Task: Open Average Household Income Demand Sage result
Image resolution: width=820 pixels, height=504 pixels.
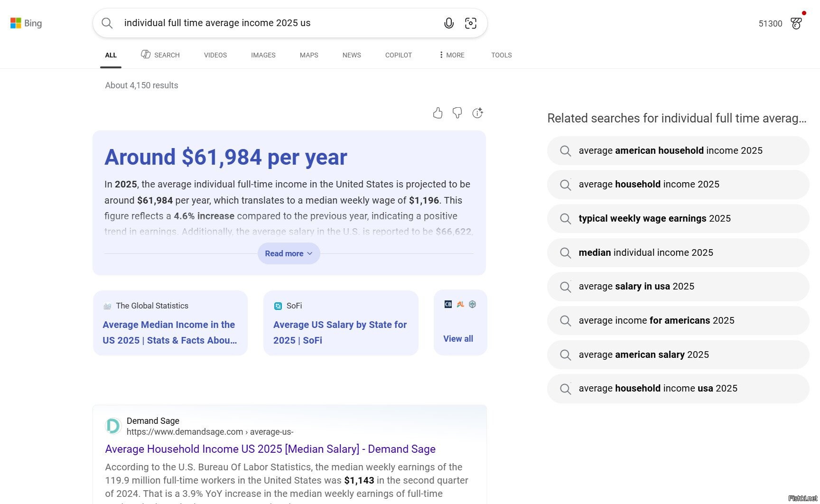Action: point(270,449)
